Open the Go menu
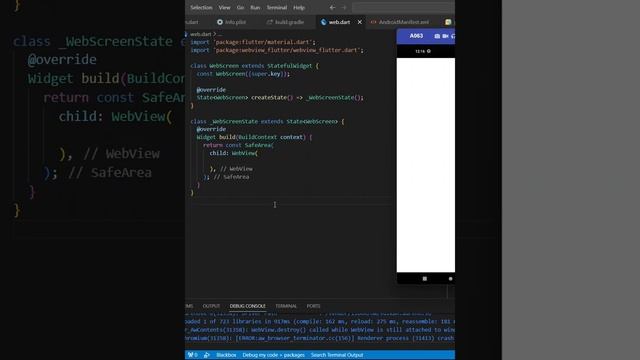 click(x=240, y=7)
